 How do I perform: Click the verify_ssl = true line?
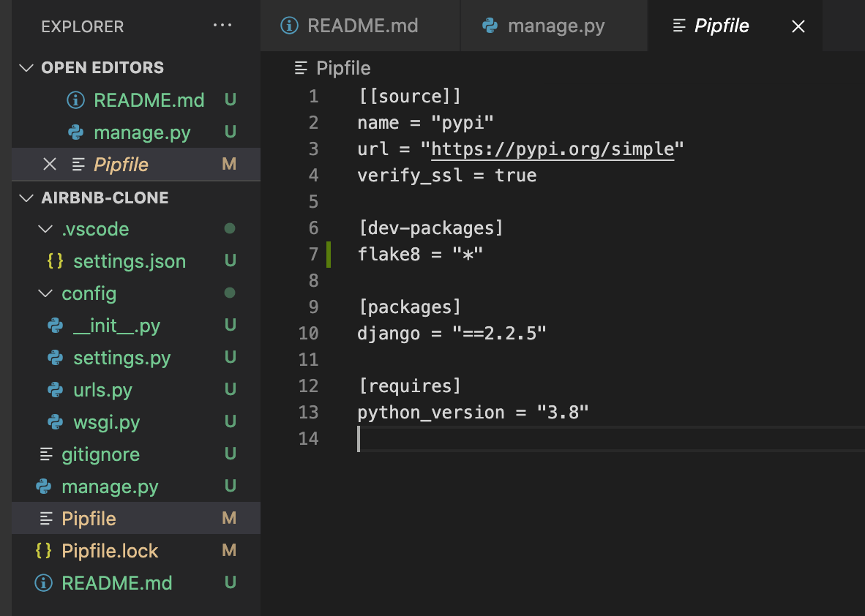tap(447, 176)
